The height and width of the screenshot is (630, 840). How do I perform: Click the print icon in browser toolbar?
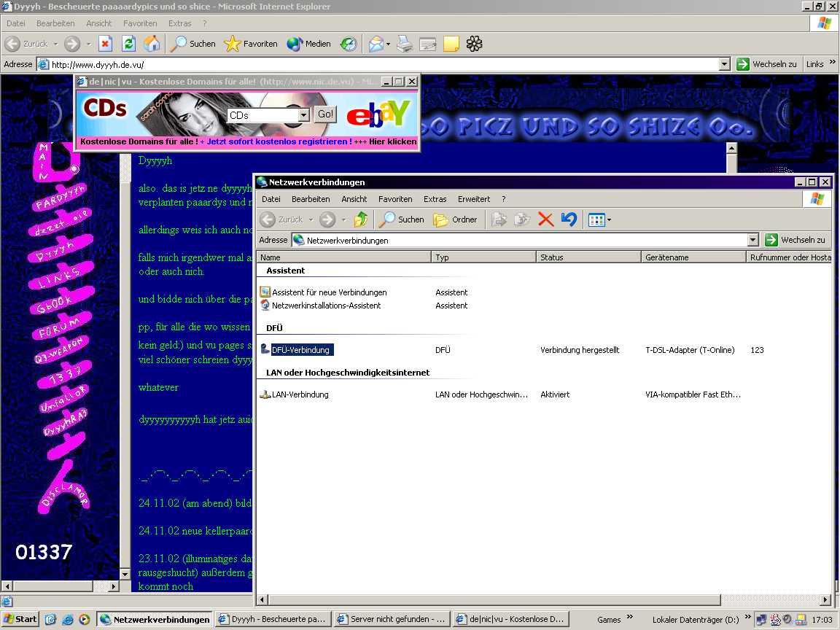(405, 44)
